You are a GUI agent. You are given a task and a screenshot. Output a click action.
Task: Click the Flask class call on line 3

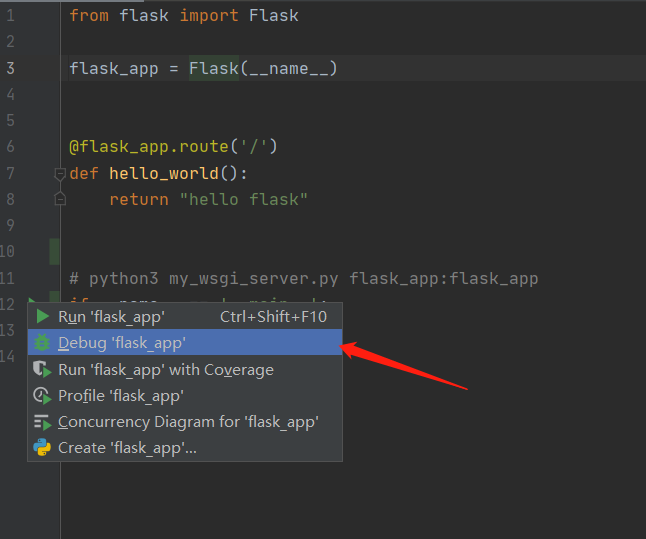point(213,68)
